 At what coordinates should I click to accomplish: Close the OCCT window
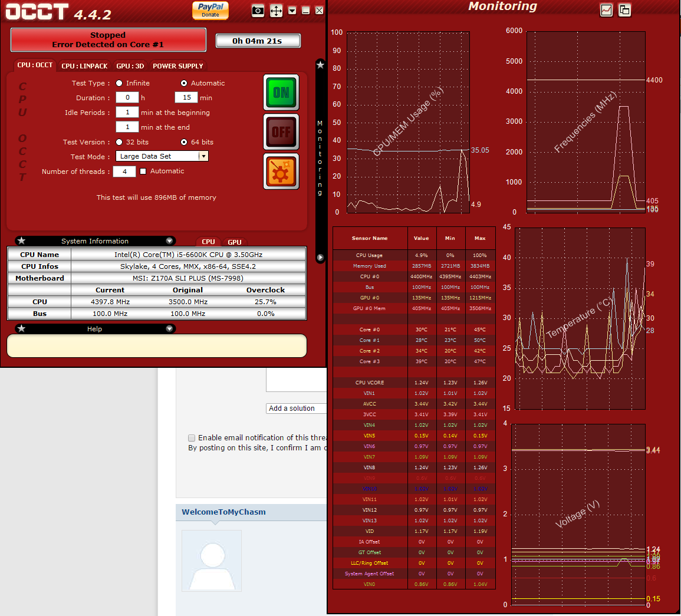tap(319, 11)
